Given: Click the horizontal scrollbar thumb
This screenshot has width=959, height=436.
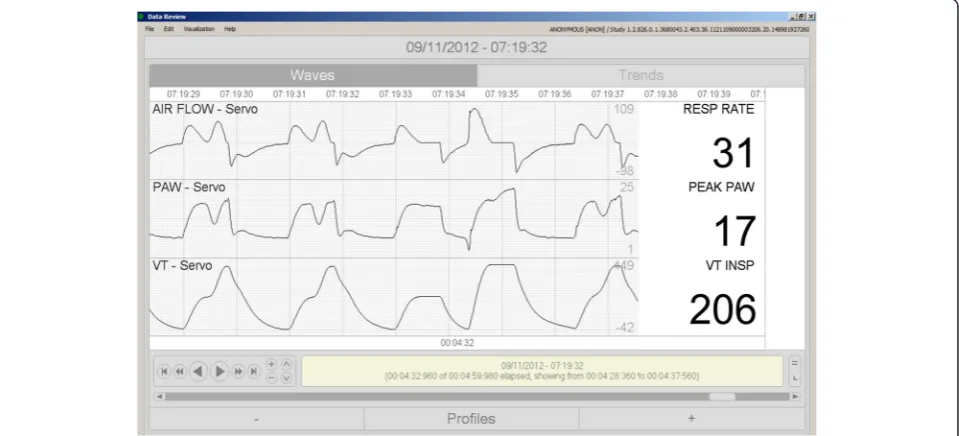Looking at the screenshot, I should pyautogui.click(x=722, y=396).
